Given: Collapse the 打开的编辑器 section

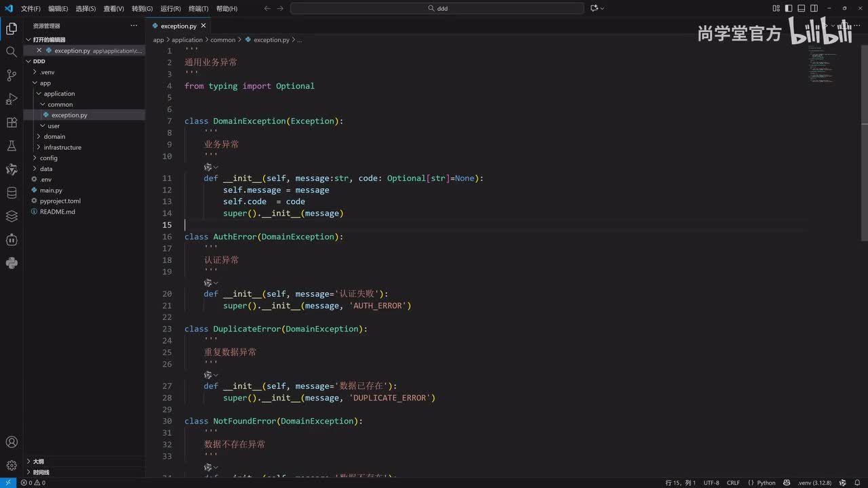Looking at the screenshot, I should pos(84,39).
